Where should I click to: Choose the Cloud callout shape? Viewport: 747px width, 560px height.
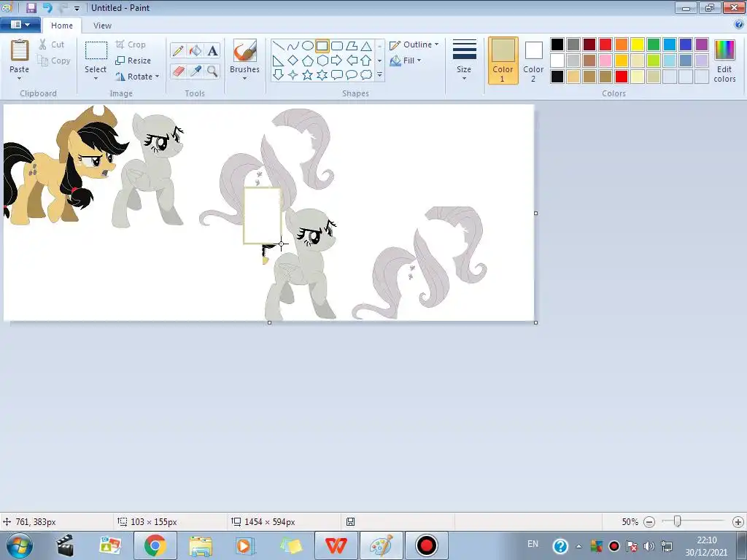coord(366,75)
